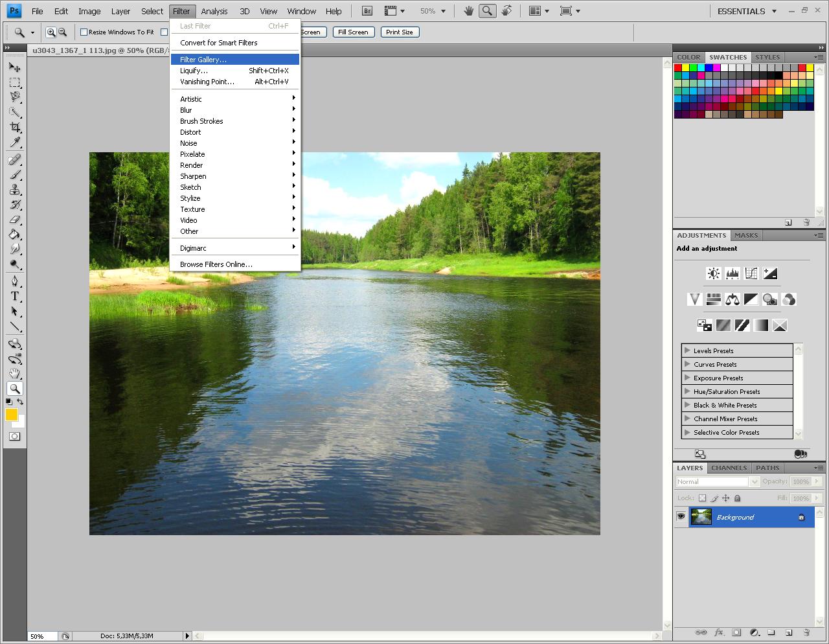Select the Eyedropper tool
The image size is (829, 644).
tap(15, 142)
